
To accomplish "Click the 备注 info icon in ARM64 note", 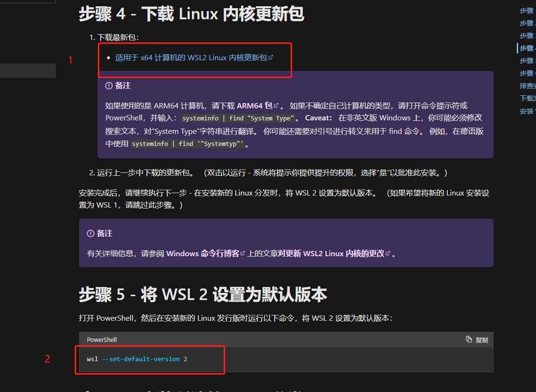I will pyautogui.click(x=109, y=86).
